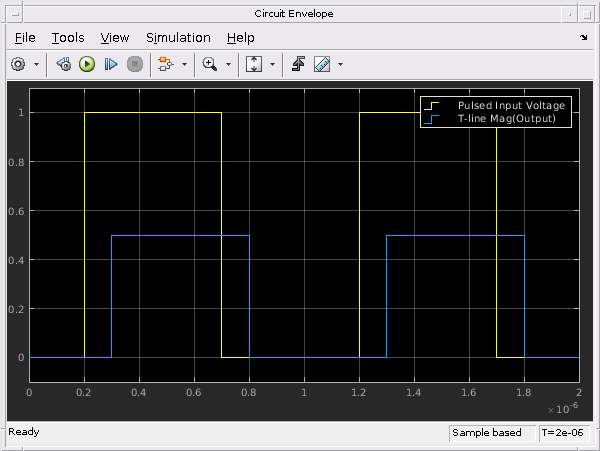Viewport: 600px width, 451px height.
Task: Expand the axes scaling dropdown arrow
Action: pyautogui.click(x=272, y=64)
